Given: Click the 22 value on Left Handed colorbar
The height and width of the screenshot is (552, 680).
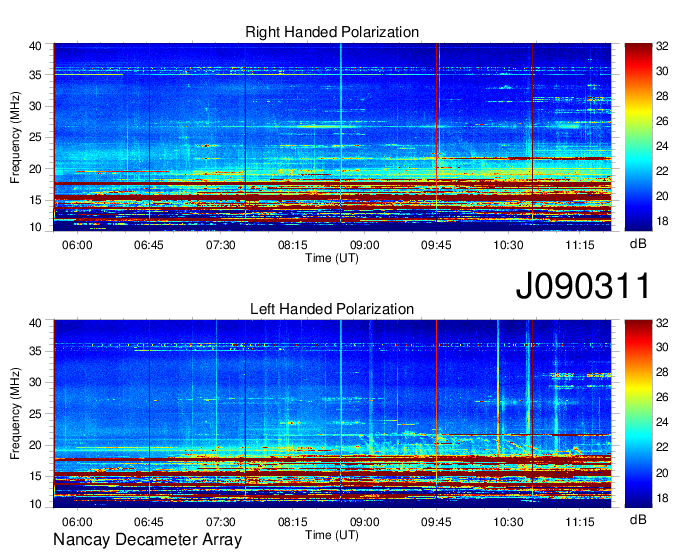Looking at the screenshot, I should tap(662, 447).
